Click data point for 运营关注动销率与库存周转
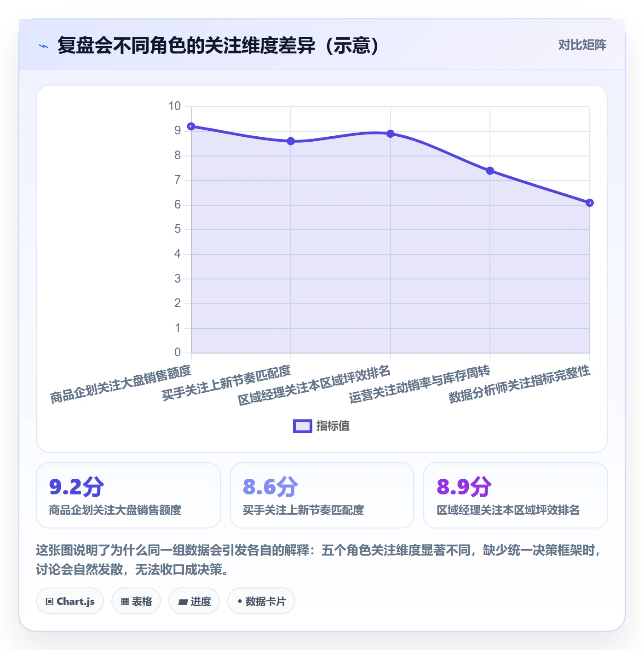The image size is (644, 650). (x=490, y=171)
